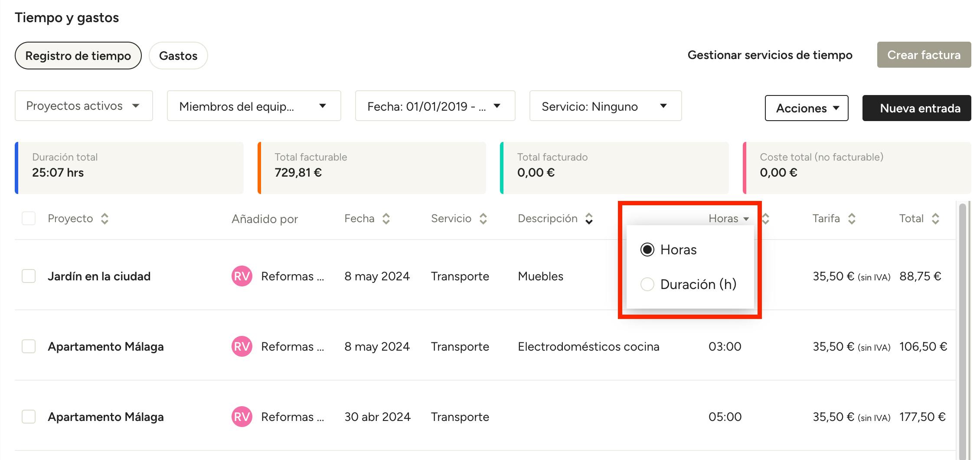The width and height of the screenshot is (980, 460).
Task: Open the Proyectos activos dropdown
Action: coord(84,106)
